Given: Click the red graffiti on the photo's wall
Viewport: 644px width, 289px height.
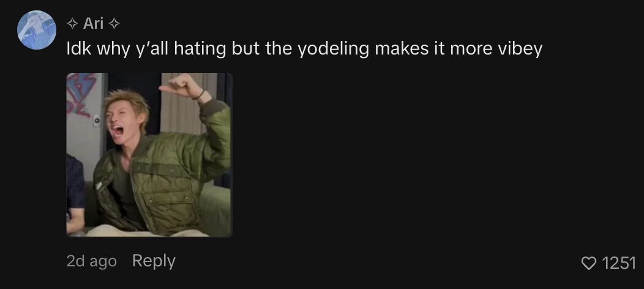Looking at the screenshot, I should tap(80, 94).
